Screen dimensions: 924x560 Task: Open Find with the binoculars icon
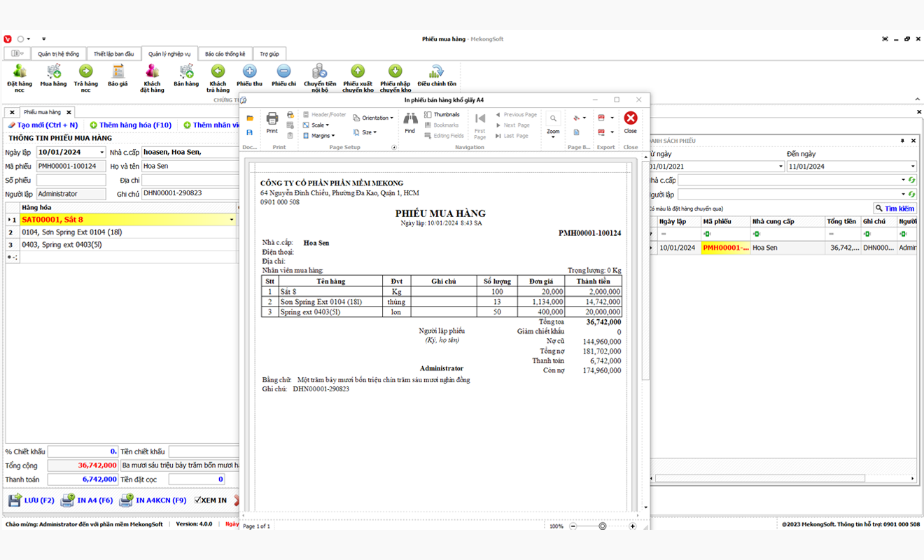409,121
